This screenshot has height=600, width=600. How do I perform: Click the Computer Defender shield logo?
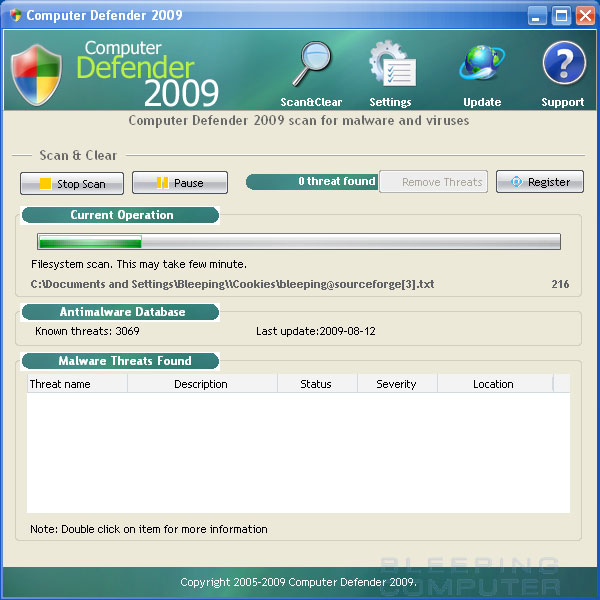36,75
